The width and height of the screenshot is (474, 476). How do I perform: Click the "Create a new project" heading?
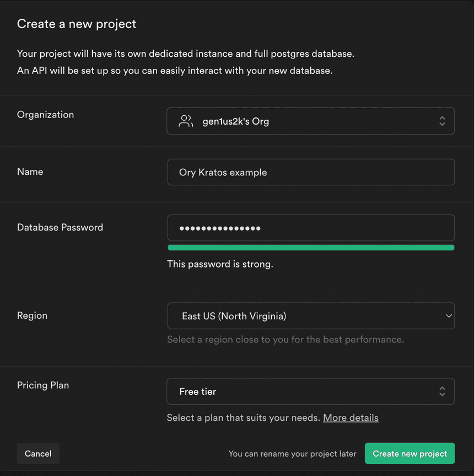(77, 24)
